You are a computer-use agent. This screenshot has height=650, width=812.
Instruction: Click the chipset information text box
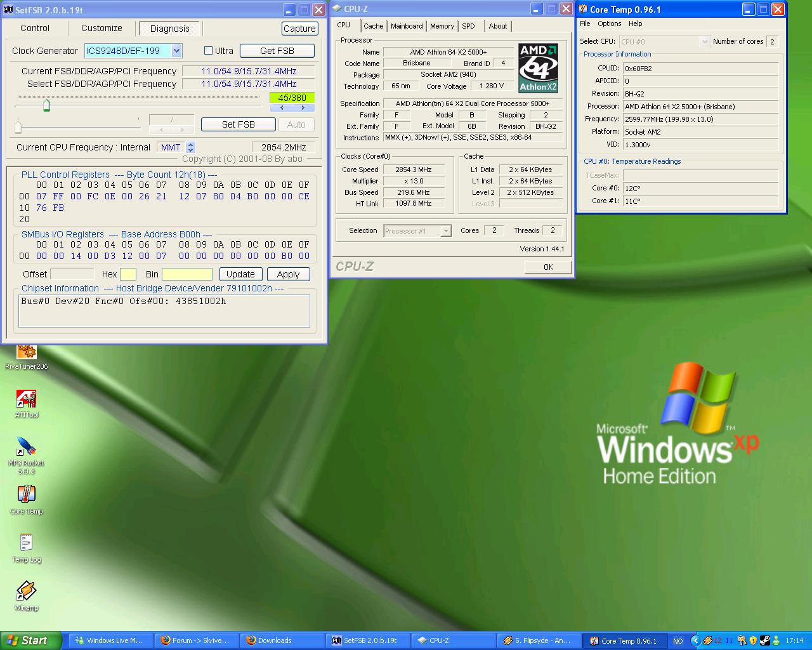point(164,311)
